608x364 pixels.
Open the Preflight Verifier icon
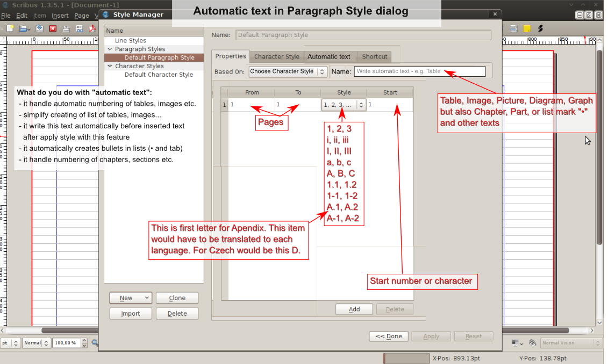click(80, 28)
